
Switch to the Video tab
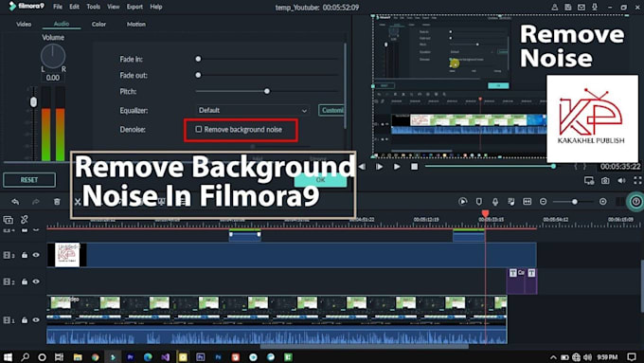coord(24,24)
